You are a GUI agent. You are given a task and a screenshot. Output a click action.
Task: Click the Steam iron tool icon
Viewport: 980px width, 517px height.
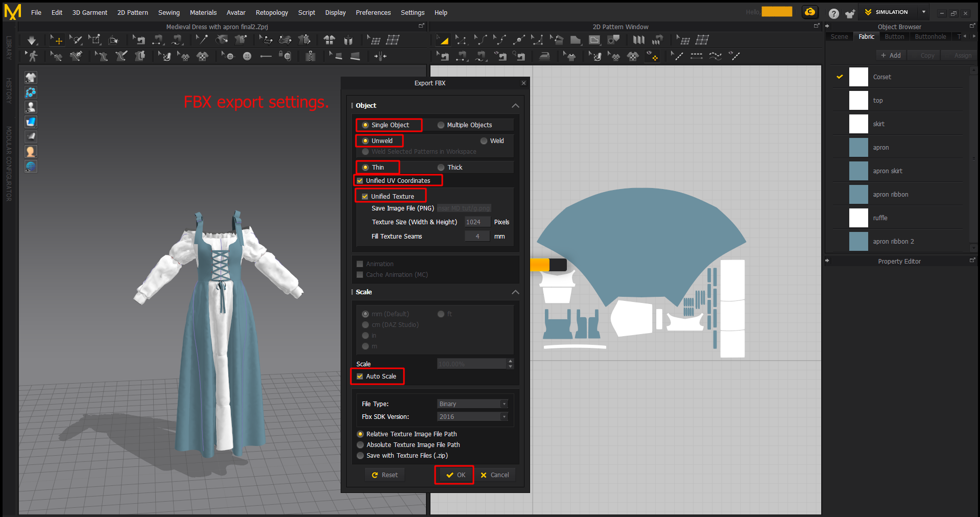[x=545, y=56]
